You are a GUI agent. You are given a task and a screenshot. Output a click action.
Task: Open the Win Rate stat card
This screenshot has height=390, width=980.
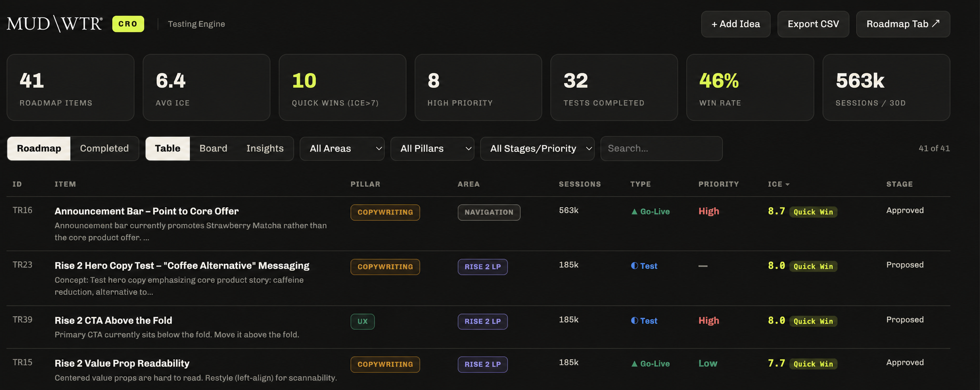coord(750,87)
